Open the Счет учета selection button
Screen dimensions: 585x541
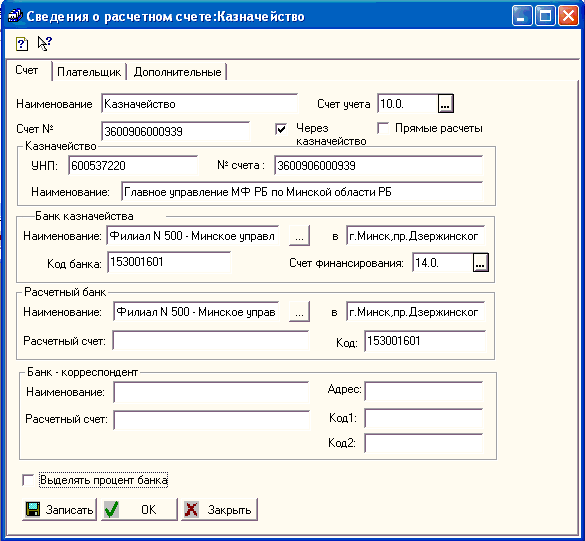tap(445, 104)
